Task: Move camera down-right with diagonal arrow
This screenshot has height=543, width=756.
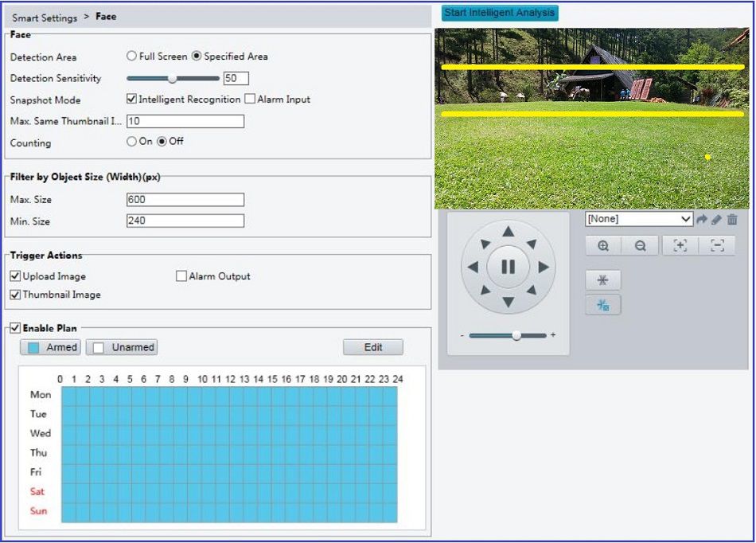Action: [x=532, y=290]
